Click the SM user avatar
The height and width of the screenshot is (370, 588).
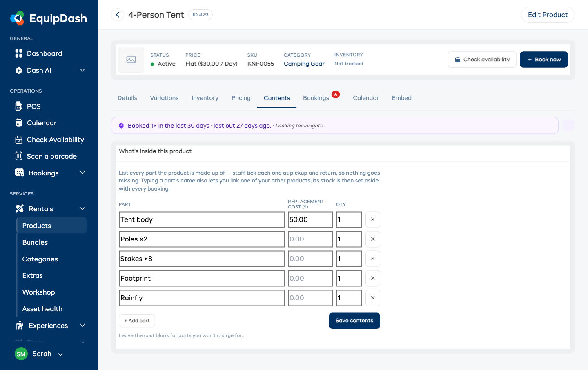coord(21,354)
